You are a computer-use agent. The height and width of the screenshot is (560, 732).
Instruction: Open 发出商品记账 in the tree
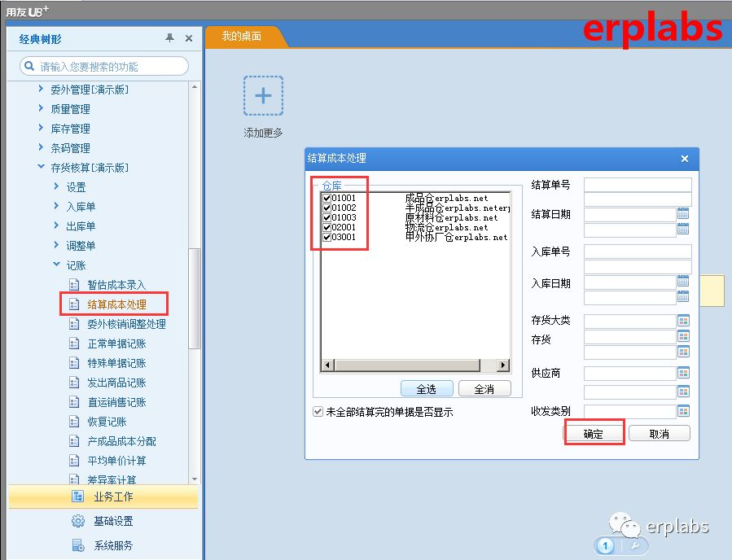pyautogui.click(x=116, y=383)
